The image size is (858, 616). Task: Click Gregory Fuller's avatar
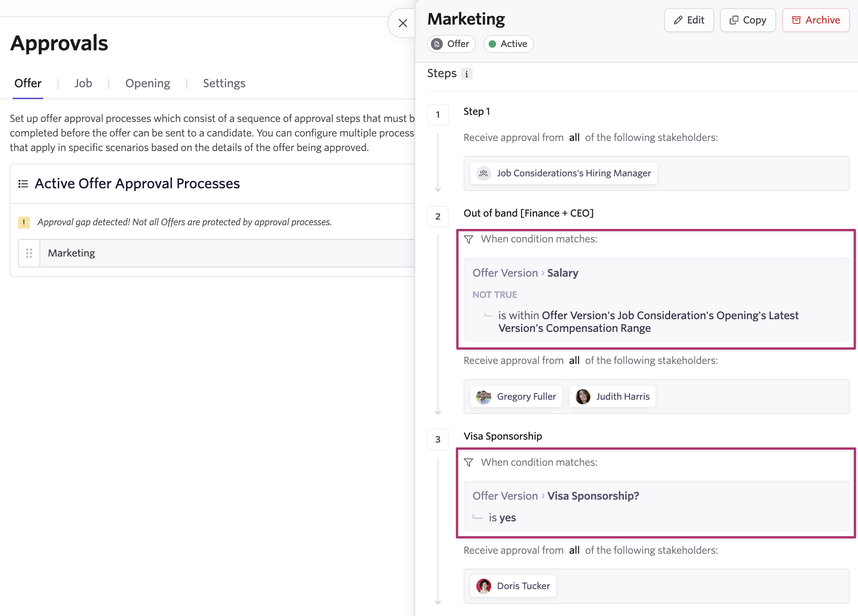[483, 396]
